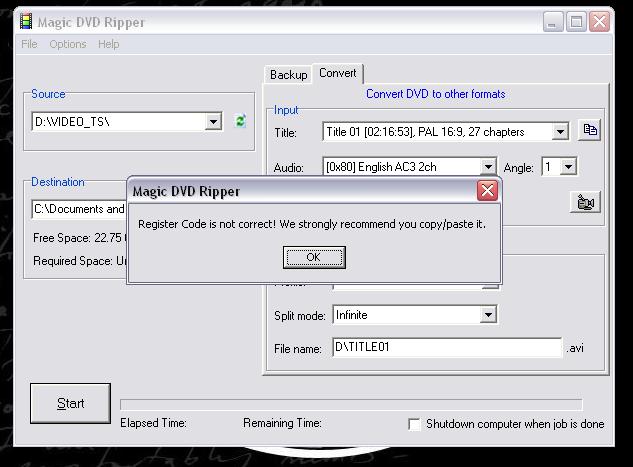Select the Convert tab
This screenshot has width=633, height=467.
click(338, 73)
